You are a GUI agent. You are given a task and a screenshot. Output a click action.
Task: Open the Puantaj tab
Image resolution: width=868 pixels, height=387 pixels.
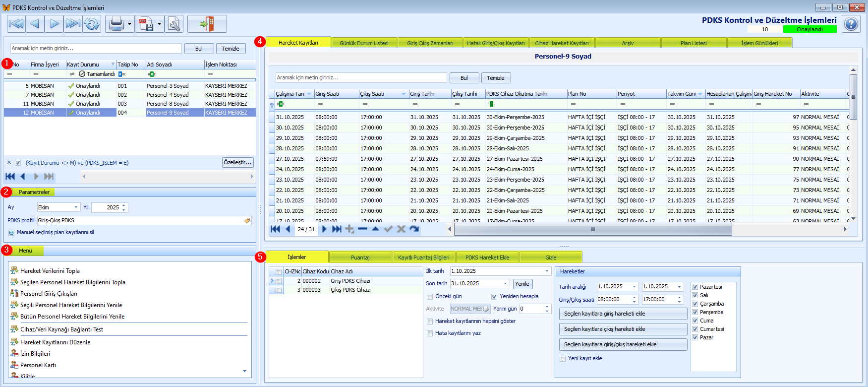[360, 258]
